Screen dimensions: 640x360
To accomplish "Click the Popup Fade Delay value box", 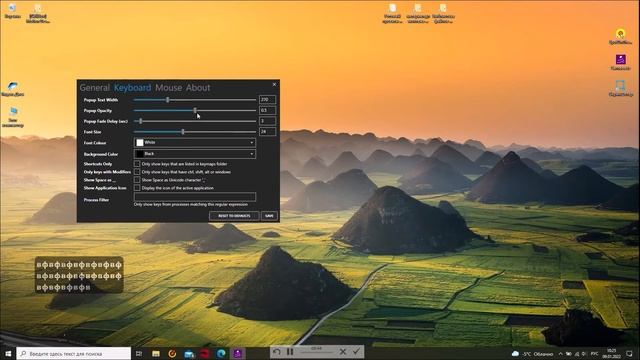I will pyautogui.click(x=267, y=121).
